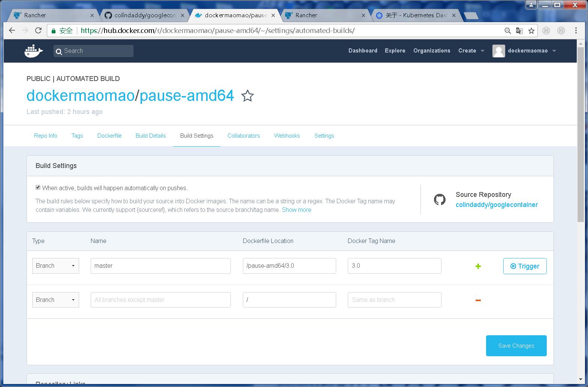Click the second gray extension icon

[x=561, y=31]
